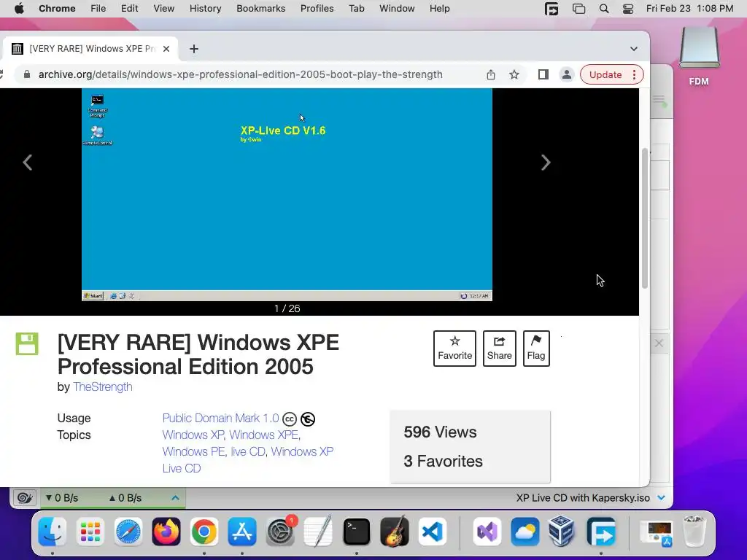Select the Windows XPE archive tab
Viewport: 747px width, 560px height.
pyautogui.click(x=90, y=49)
